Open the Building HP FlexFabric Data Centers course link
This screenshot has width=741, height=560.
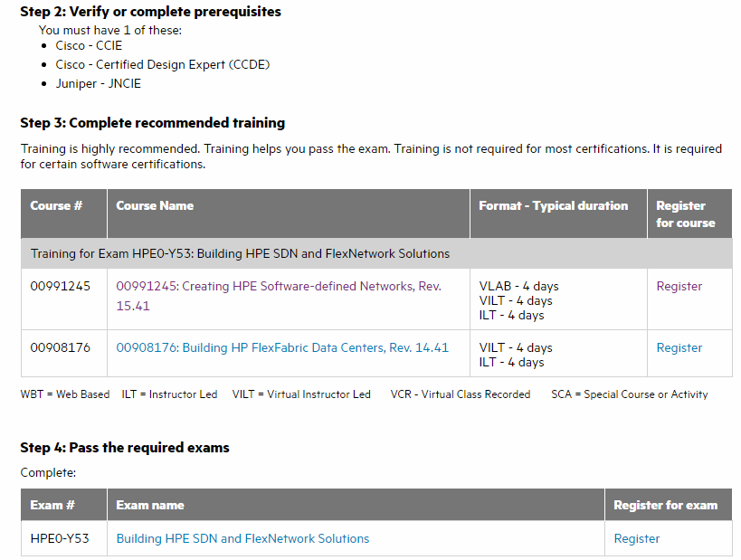282,347
